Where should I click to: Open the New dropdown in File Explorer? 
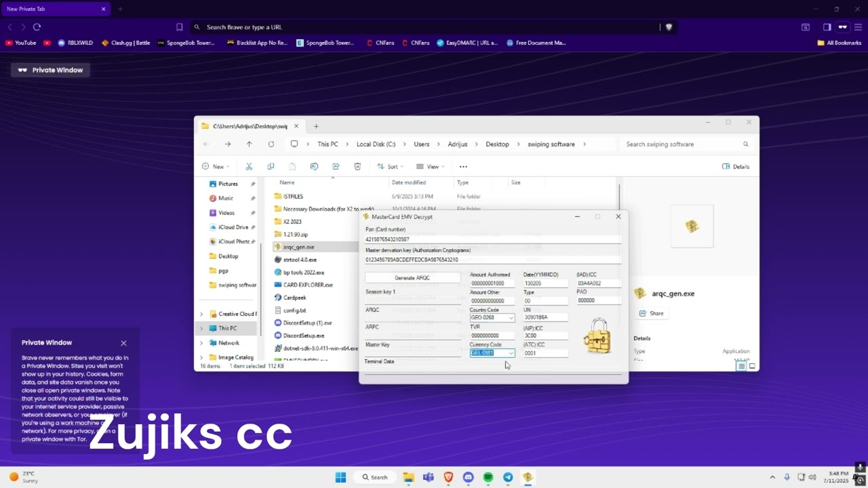[x=216, y=167]
